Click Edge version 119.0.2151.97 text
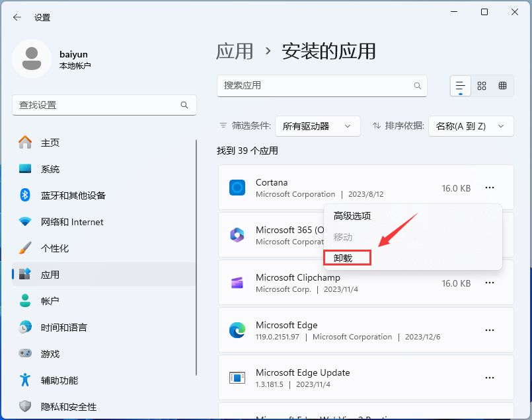The width and height of the screenshot is (532, 420). pyautogui.click(x=277, y=337)
